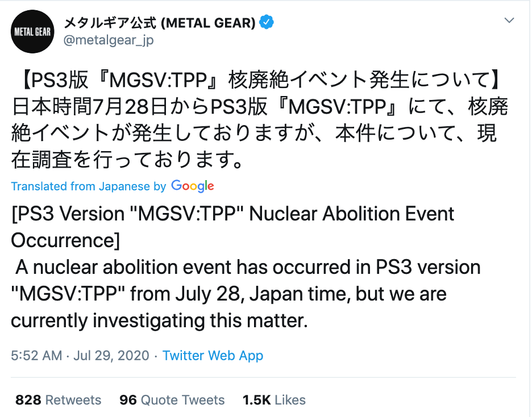The width and height of the screenshot is (532, 417).
Task: Click the Google logo in translation credit
Action: (x=192, y=186)
